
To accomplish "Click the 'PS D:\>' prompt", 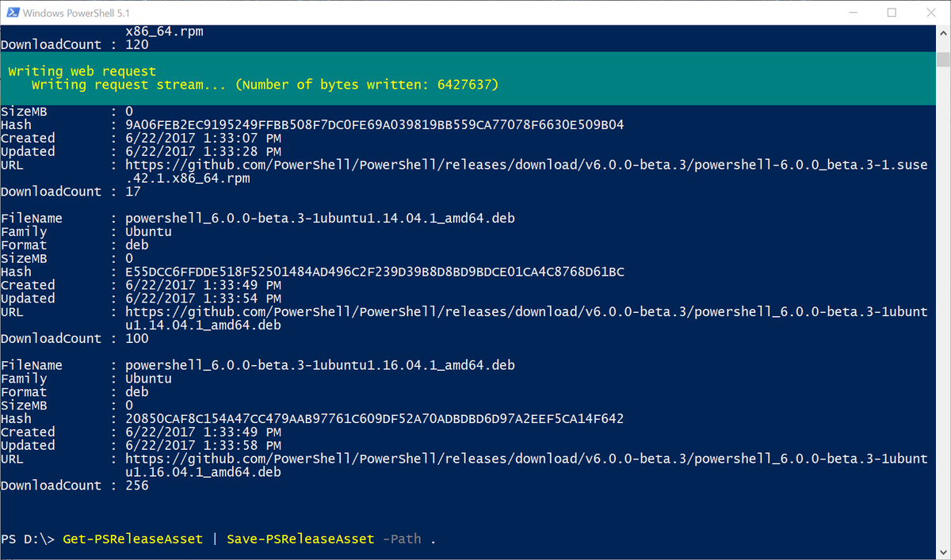I will (28, 539).
